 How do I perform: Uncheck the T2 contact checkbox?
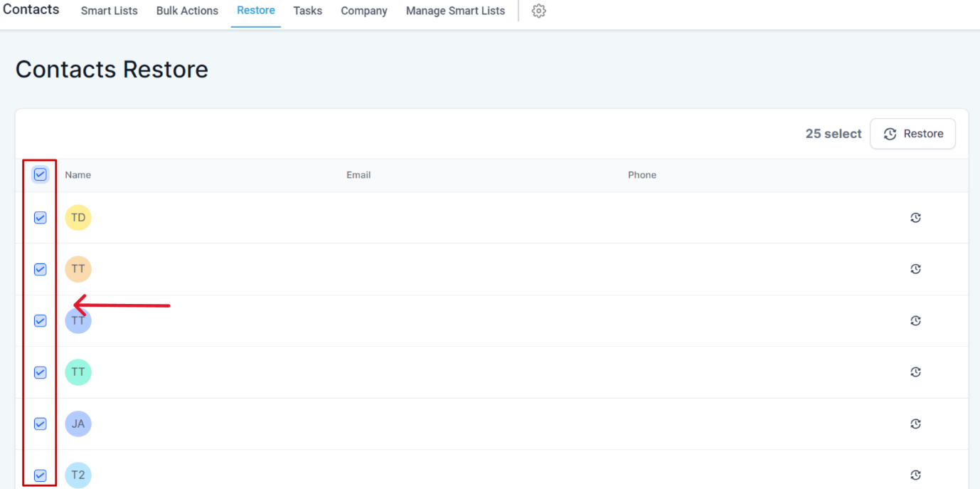(41, 475)
